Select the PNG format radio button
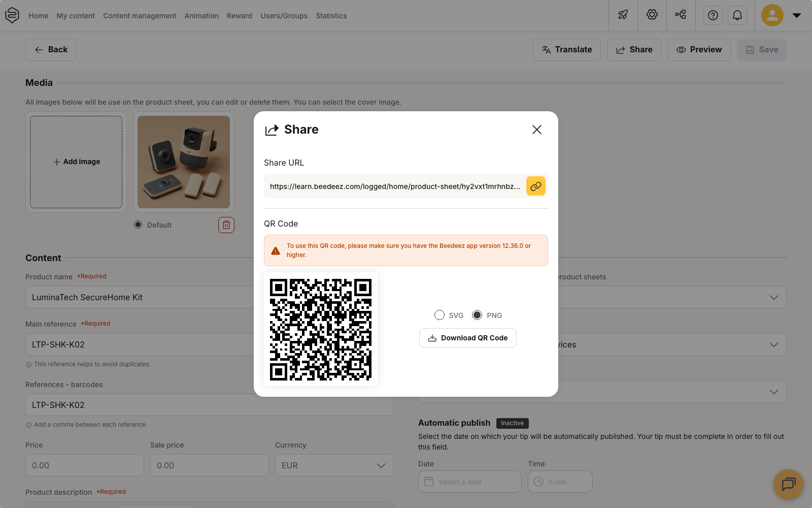This screenshot has height=508, width=812. [x=477, y=315]
